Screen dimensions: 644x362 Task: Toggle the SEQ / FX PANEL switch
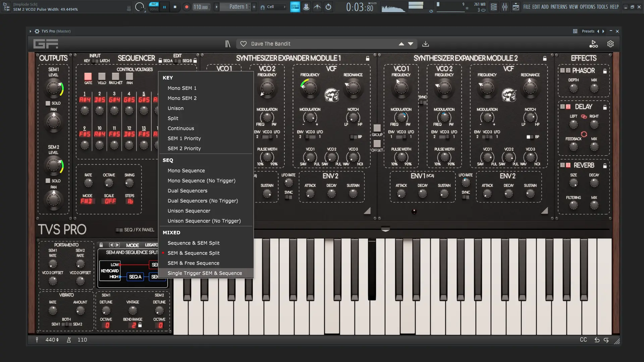(x=119, y=230)
